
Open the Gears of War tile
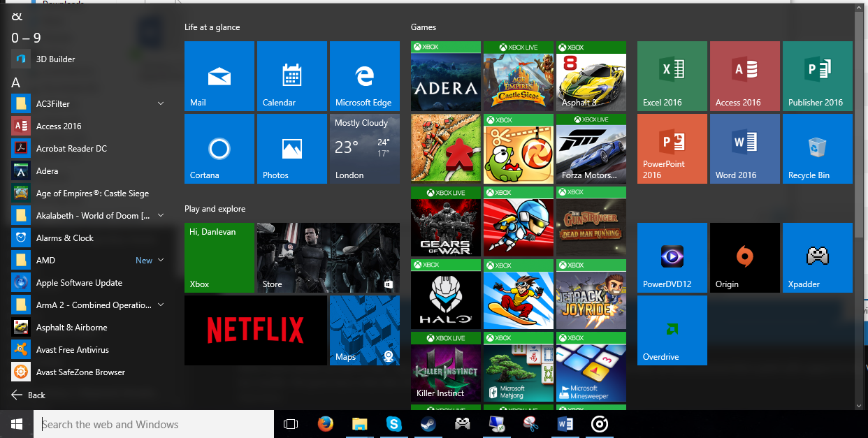pos(446,221)
